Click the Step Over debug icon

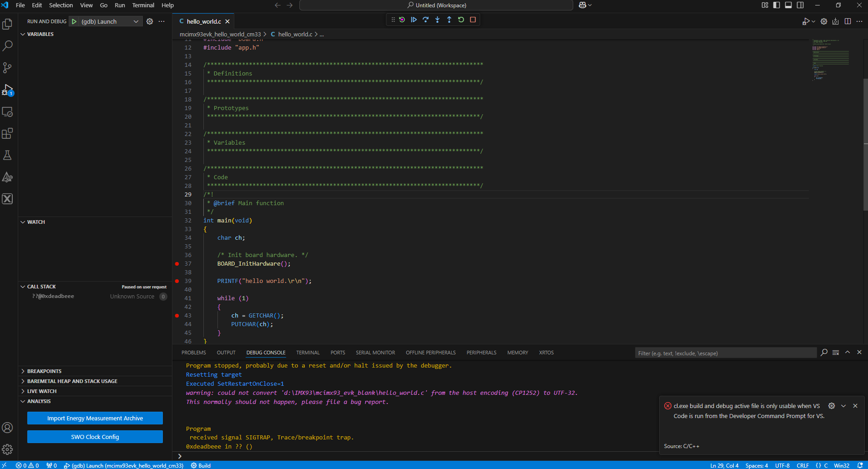point(425,20)
